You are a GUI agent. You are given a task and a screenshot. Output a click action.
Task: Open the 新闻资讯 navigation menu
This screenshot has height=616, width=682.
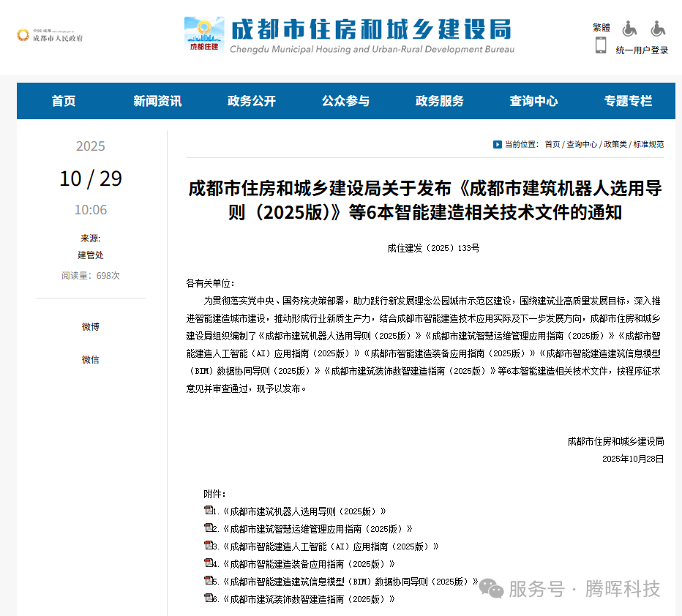coord(157,101)
